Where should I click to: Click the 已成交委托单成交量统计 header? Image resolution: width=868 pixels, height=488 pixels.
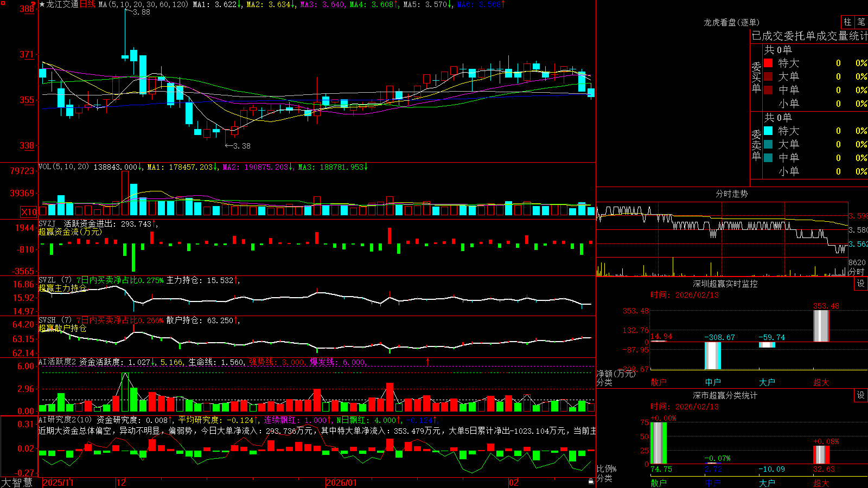pos(810,36)
